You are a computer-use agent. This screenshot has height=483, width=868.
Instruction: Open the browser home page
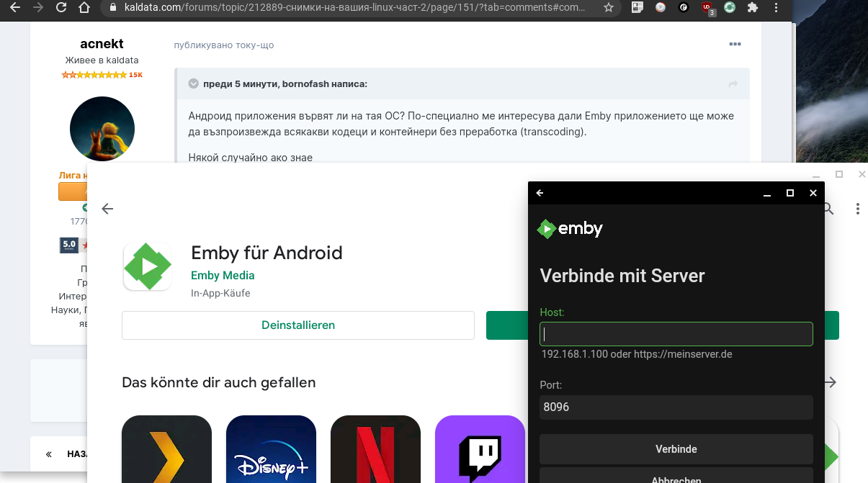tap(84, 8)
